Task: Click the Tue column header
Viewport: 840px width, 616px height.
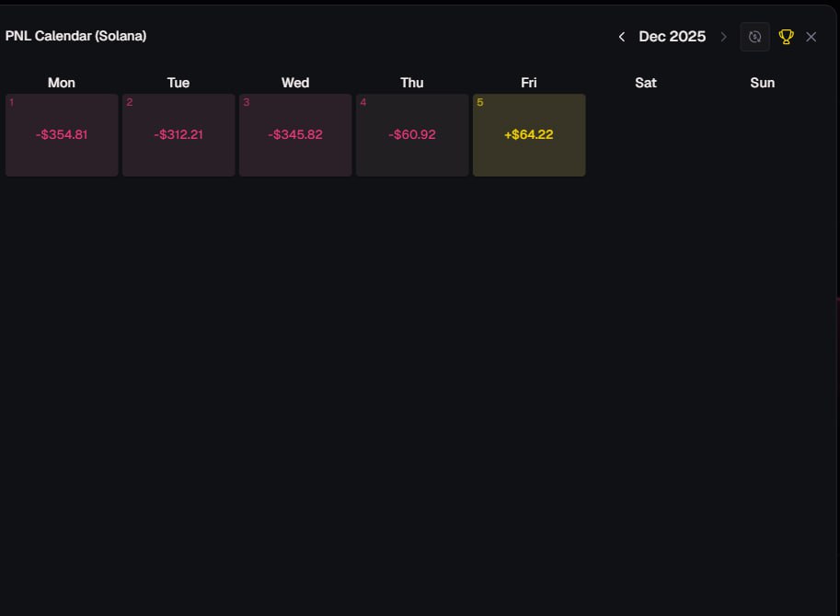Action: click(178, 83)
